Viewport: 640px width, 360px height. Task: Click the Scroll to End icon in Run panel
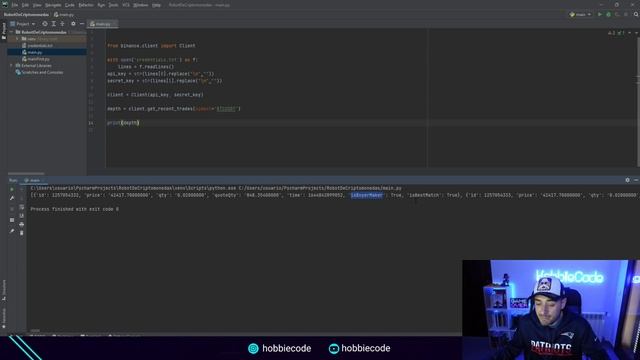click(x=22, y=216)
